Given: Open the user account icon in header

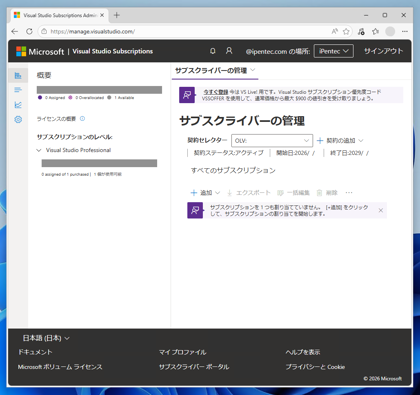Looking at the screenshot, I should click(229, 51).
